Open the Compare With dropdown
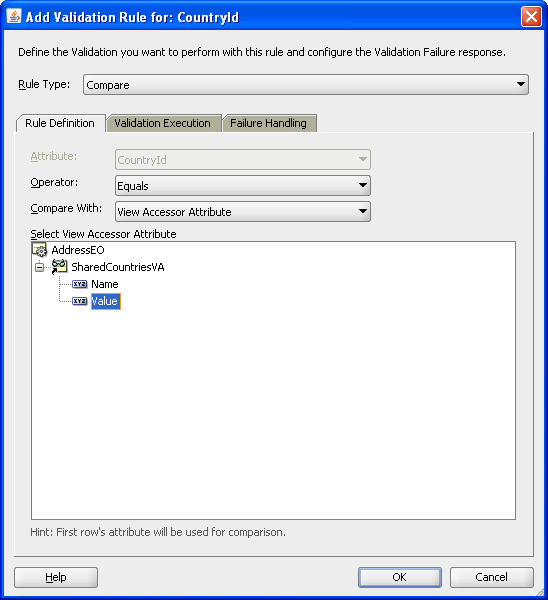 coord(243,212)
